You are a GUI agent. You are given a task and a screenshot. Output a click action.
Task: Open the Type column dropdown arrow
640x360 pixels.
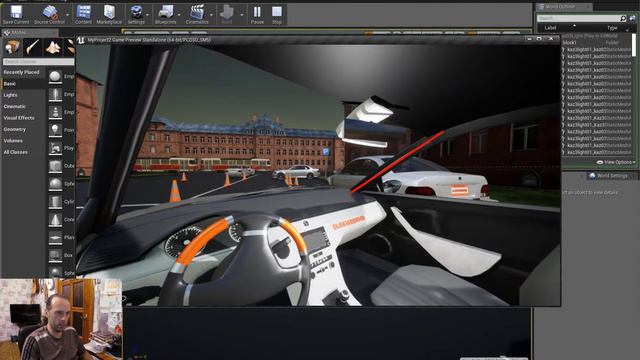pyautogui.click(x=627, y=29)
